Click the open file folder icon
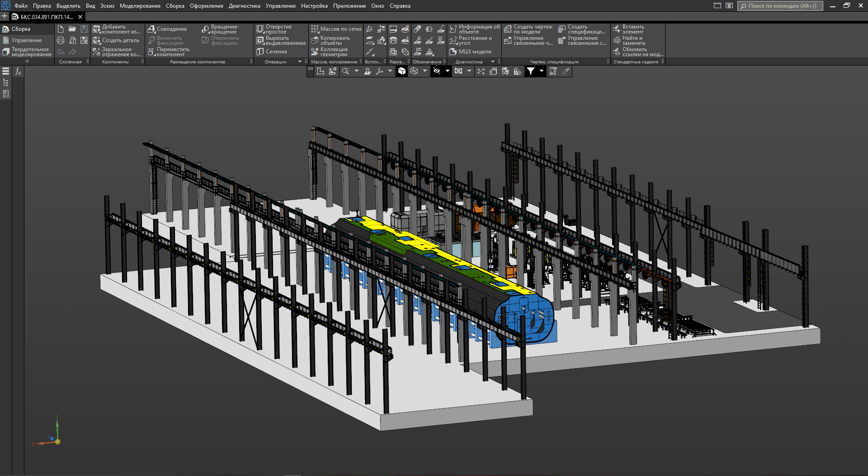Image resolution: width=868 pixels, height=476 pixels. coord(72,29)
